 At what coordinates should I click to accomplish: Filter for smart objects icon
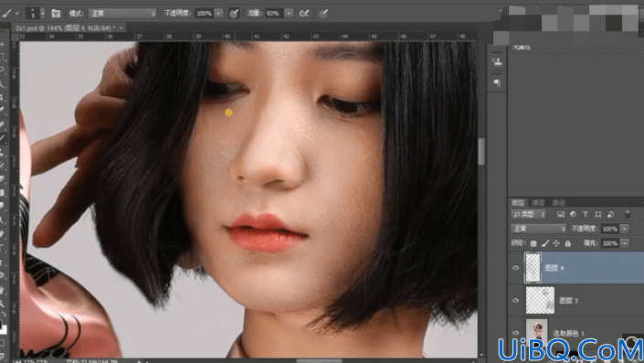click(611, 214)
